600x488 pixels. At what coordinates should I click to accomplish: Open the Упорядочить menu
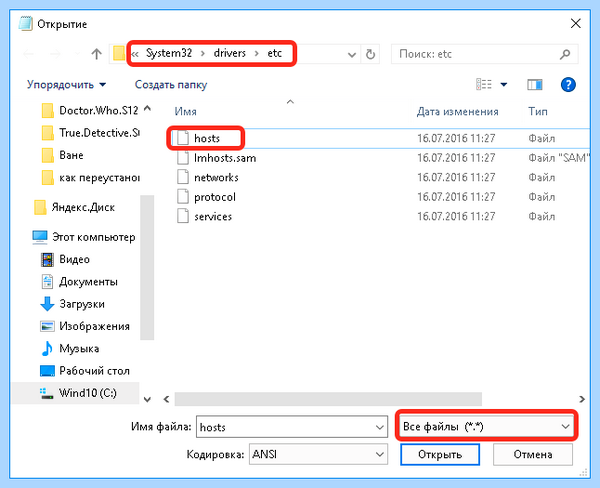tap(67, 85)
